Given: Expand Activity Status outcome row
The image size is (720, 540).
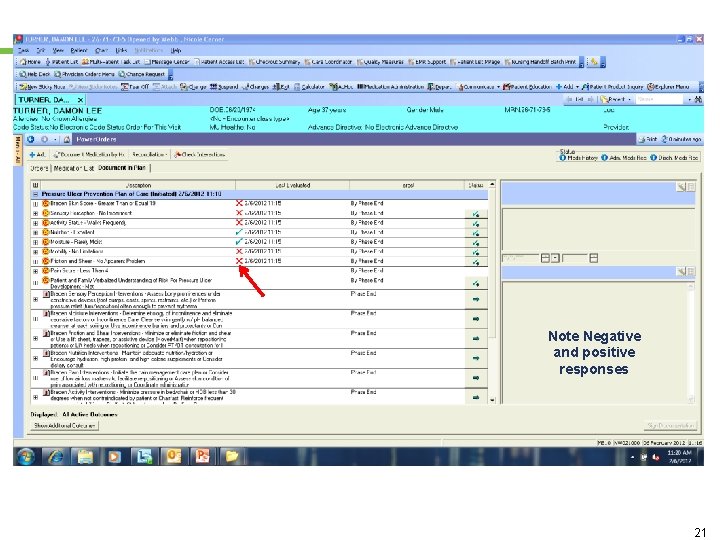Looking at the screenshot, I should coord(35,223).
